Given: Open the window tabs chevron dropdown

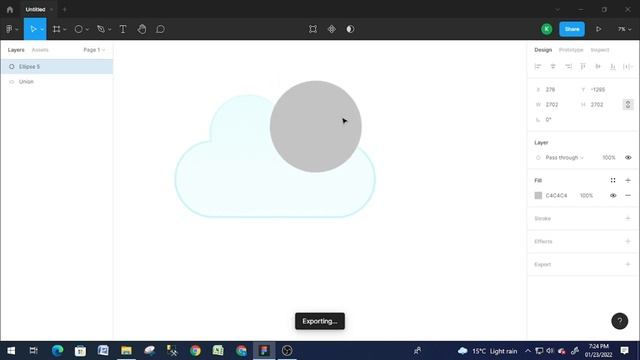Looking at the screenshot, I should click(558, 9).
